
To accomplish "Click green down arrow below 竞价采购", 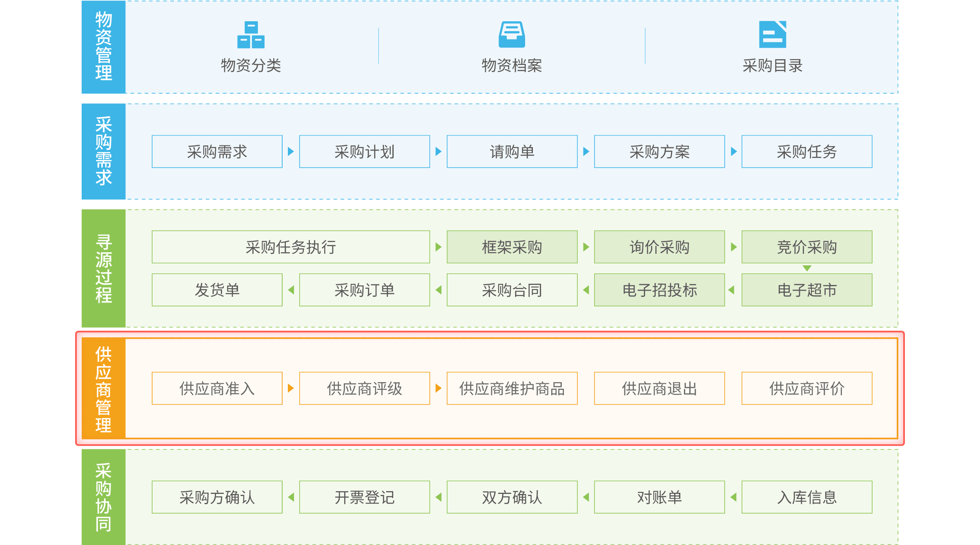I will coord(807,268).
